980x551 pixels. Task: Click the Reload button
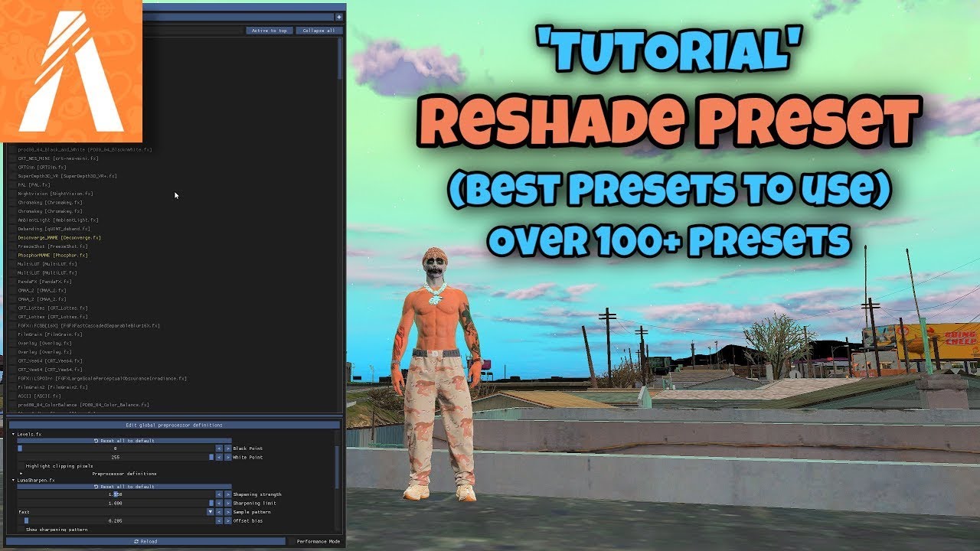tap(145, 541)
